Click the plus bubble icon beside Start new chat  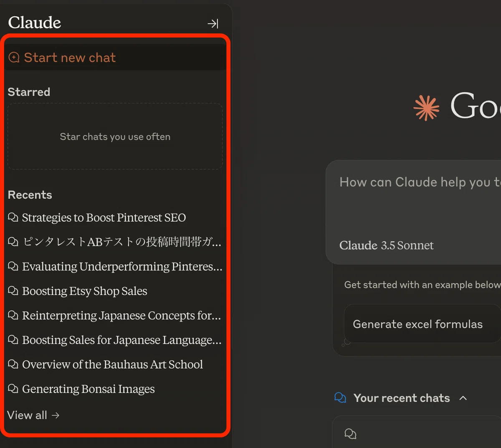(14, 58)
